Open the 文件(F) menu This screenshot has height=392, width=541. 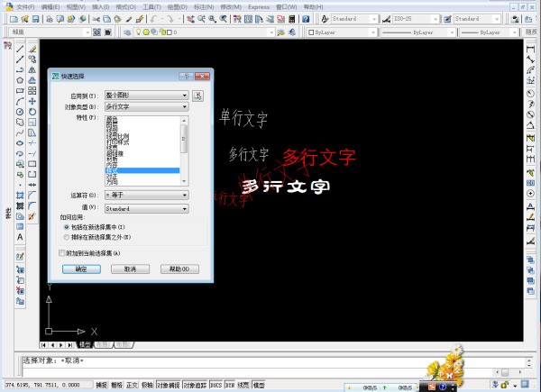pyautogui.click(x=26, y=5)
